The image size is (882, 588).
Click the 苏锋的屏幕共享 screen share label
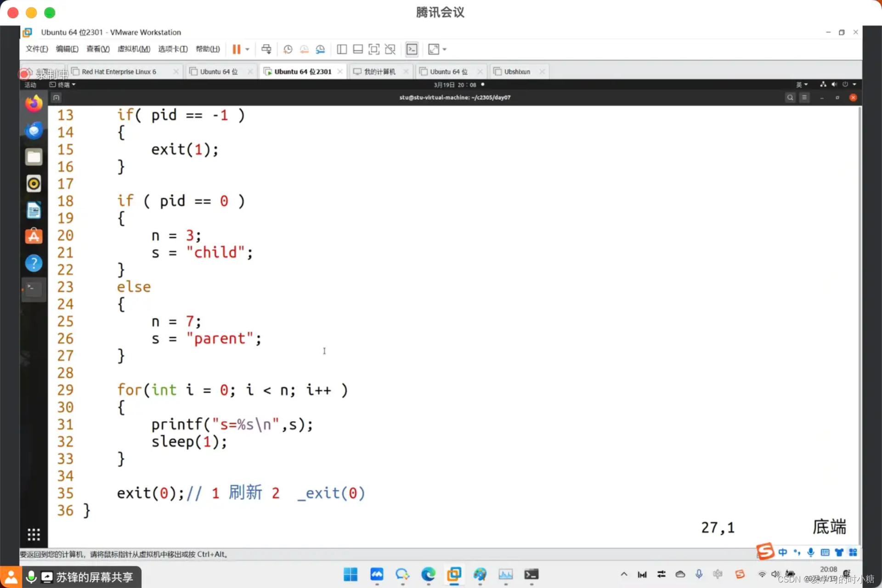[95, 577]
